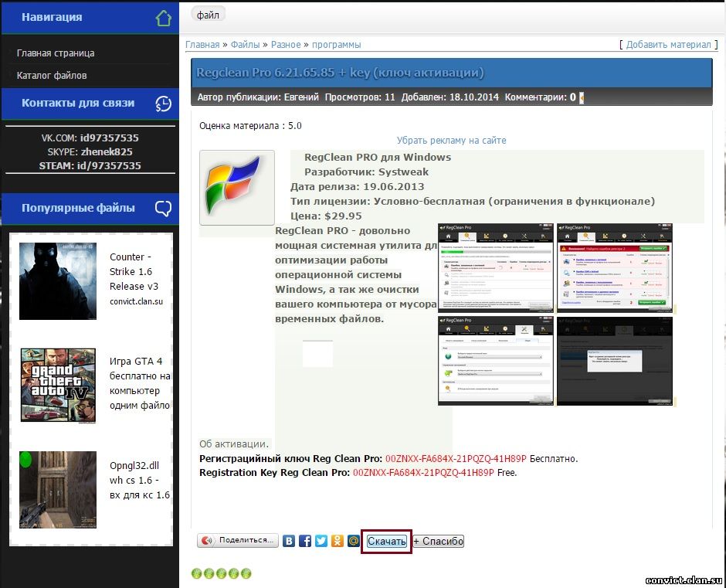Enlarge the RegClean settings screenshot with globe icon
This screenshot has height=588, width=726.
[x=495, y=362]
